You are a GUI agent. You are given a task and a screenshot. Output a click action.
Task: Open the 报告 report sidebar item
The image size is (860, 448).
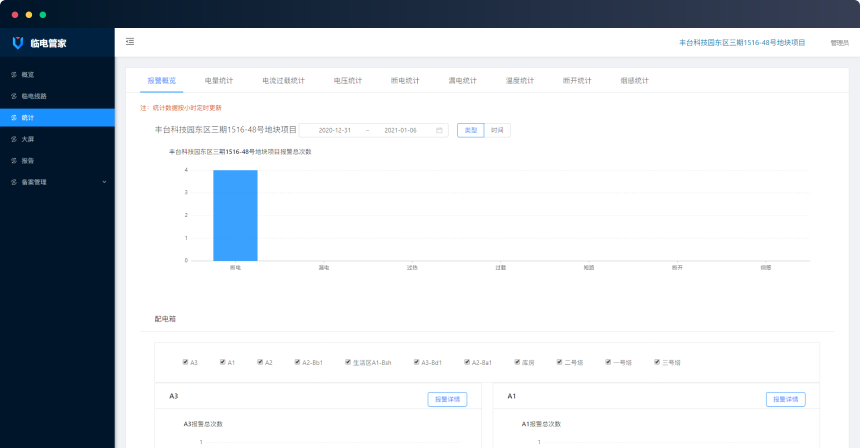click(57, 161)
